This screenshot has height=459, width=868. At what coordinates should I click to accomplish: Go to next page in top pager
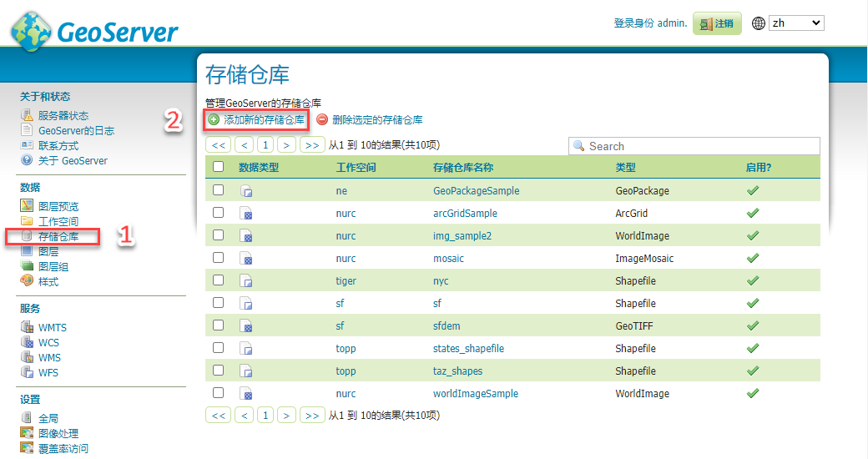pos(287,145)
